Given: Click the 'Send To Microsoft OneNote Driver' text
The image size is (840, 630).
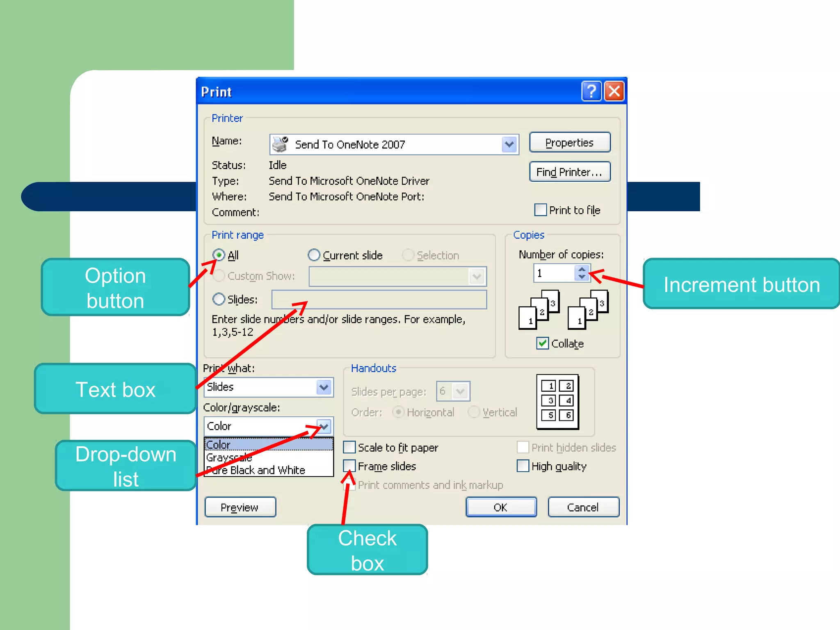Looking at the screenshot, I should (x=349, y=181).
